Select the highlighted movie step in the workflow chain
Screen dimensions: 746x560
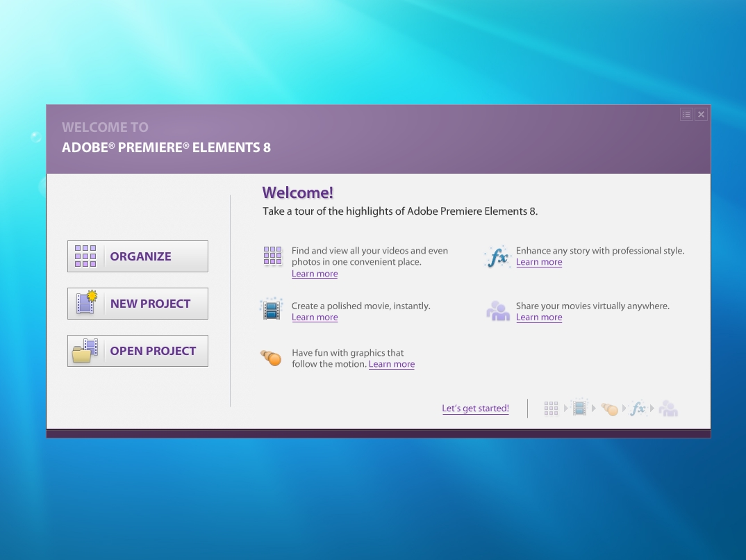[579, 408]
